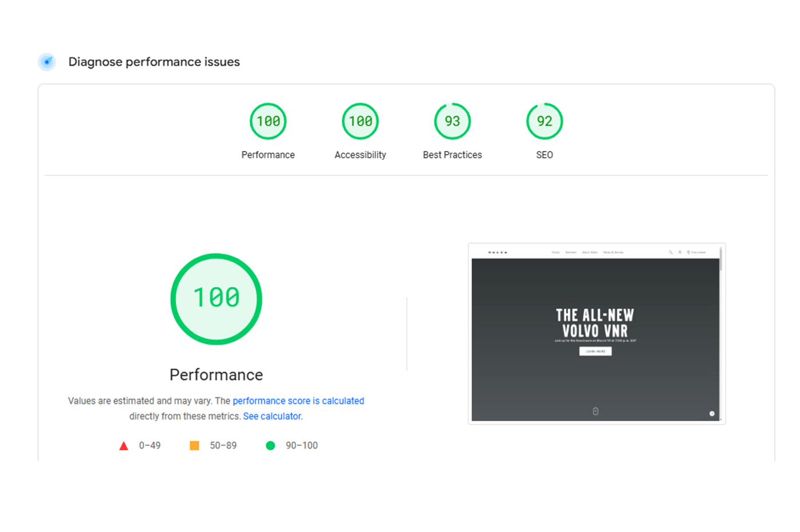This screenshot has height=532, width=800.
Task: Click the Volvo logo in the page preview
Action: (x=498, y=251)
